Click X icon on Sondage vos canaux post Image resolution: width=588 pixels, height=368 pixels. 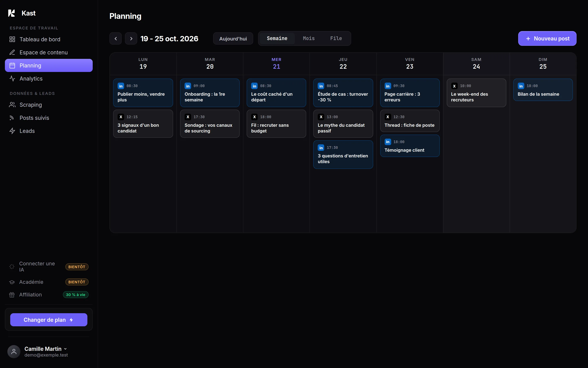tap(188, 117)
